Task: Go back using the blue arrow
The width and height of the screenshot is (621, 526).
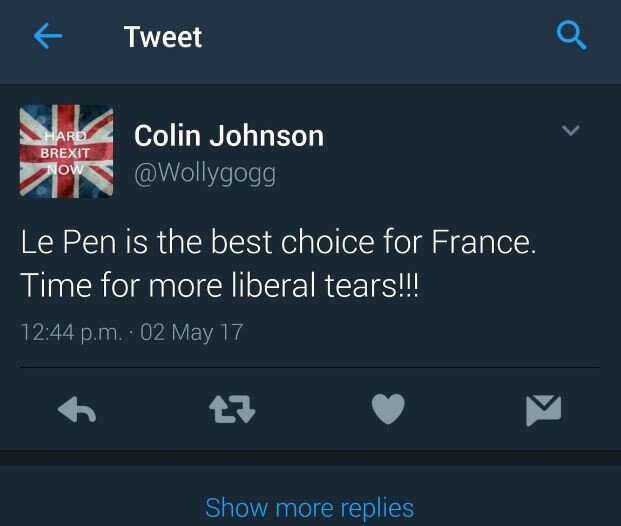Action: [x=48, y=36]
